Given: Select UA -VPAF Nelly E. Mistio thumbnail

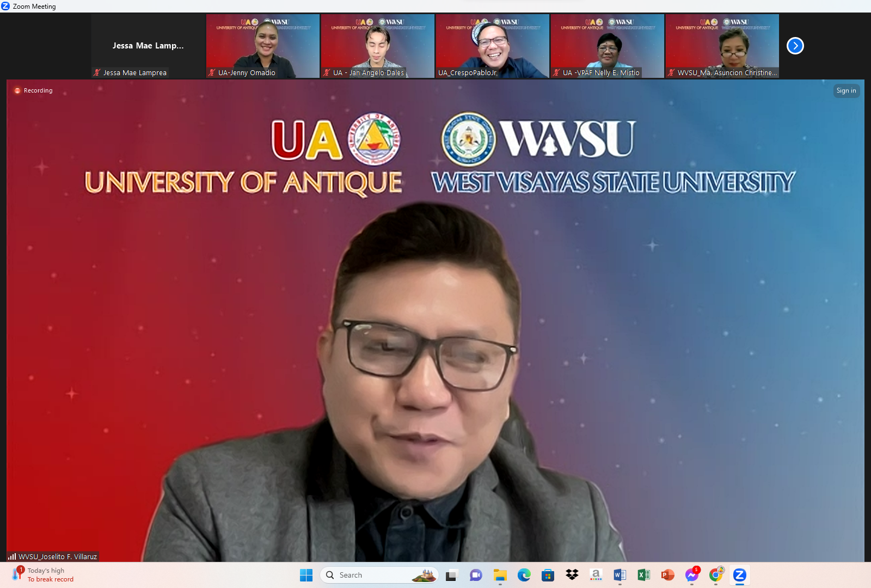Looking at the screenshot, I should pos(608,46).
